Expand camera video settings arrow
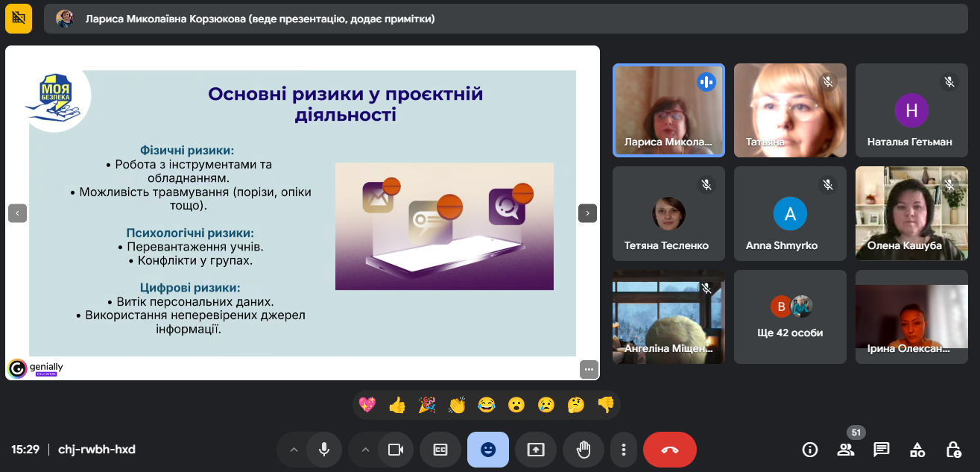This screenshot has width=980, height=472. coord(365,450)
